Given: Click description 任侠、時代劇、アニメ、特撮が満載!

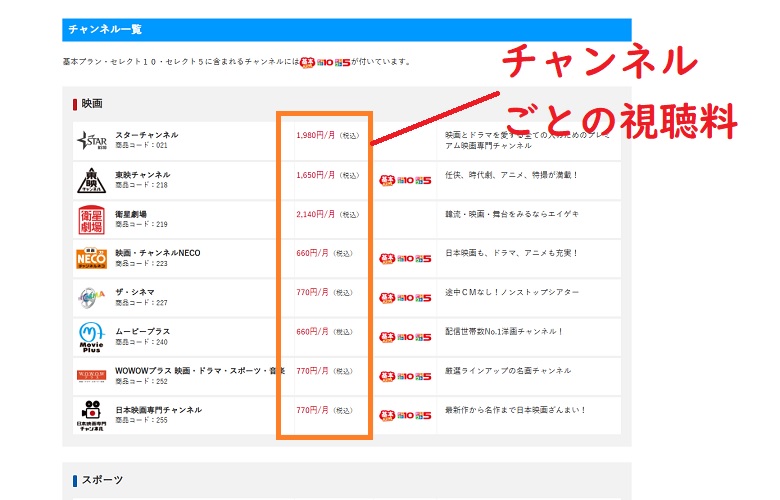Looking at the screenshot, I should point(511,175).
